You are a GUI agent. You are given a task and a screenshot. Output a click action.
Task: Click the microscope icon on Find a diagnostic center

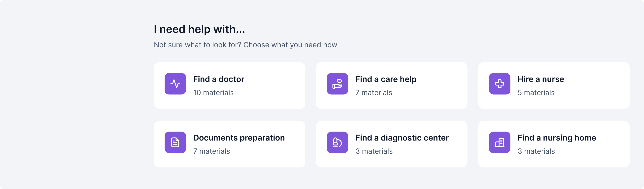337,142
